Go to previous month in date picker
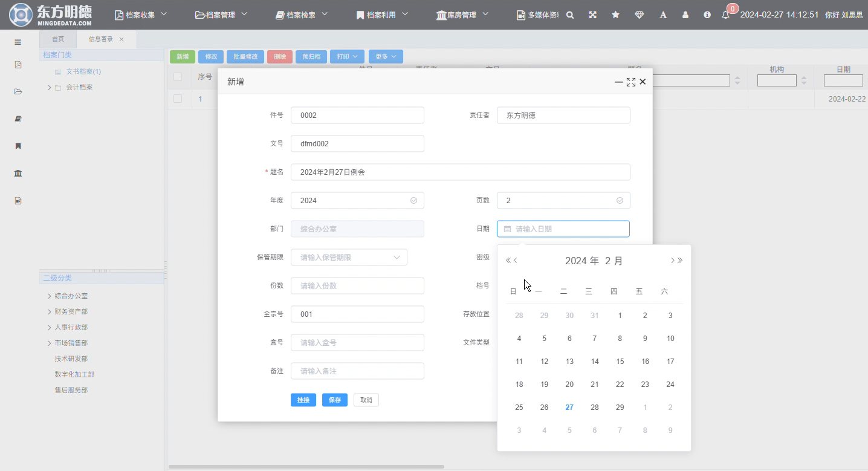868x471 pixels. pos(516,261)
